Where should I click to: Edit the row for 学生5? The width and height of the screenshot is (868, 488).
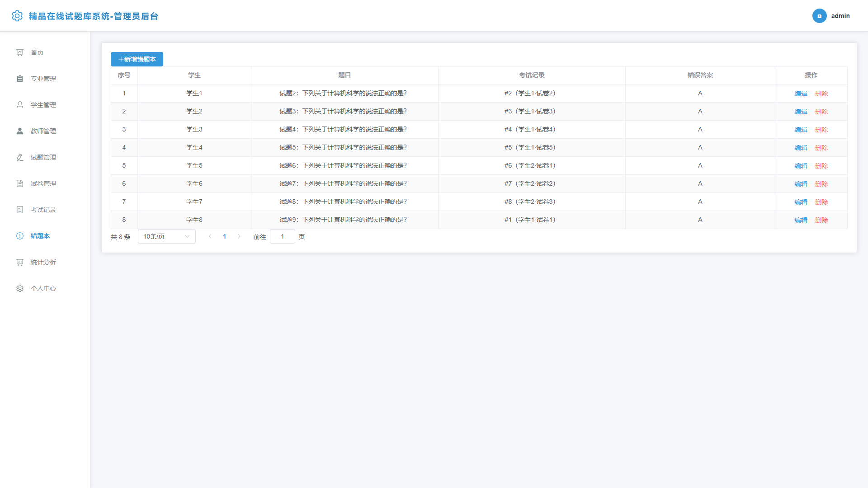(x=801, y=166)
